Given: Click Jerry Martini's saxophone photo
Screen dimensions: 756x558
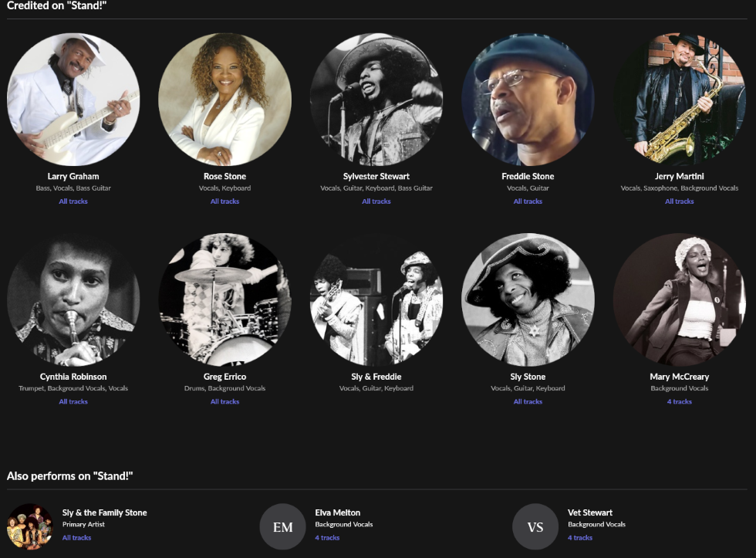Looking at the screenshot, I should (679, 100).
